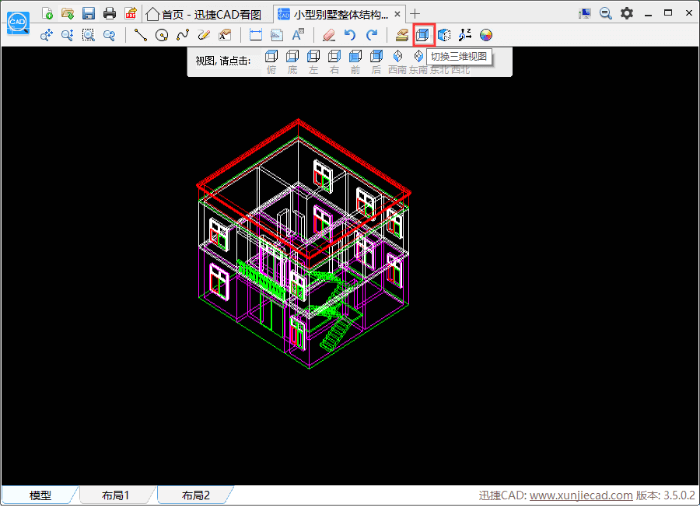Click the blue cube icon beside the 3D view switch
Viewport: 700px width, 506px height.
pyautogui.click(x=444, y=35)
